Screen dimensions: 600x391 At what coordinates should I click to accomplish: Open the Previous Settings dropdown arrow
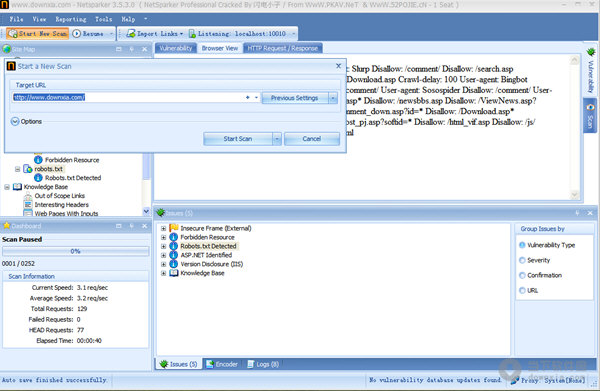coord(333,98)
